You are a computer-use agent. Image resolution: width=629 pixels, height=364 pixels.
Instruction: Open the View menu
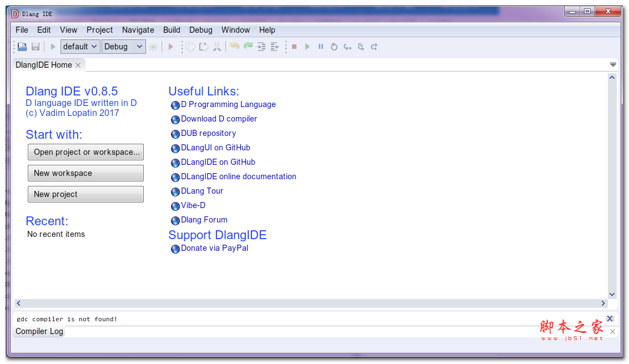point(69,29)
